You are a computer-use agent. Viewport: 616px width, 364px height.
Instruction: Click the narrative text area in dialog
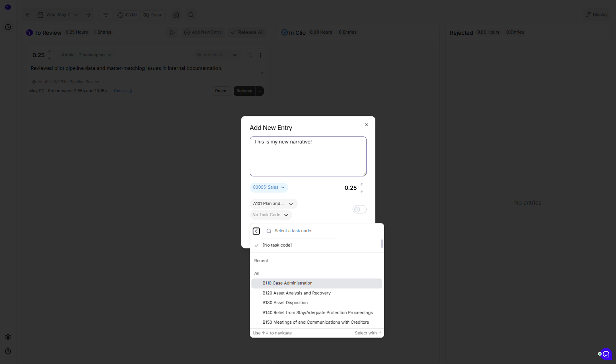[308, 156]
